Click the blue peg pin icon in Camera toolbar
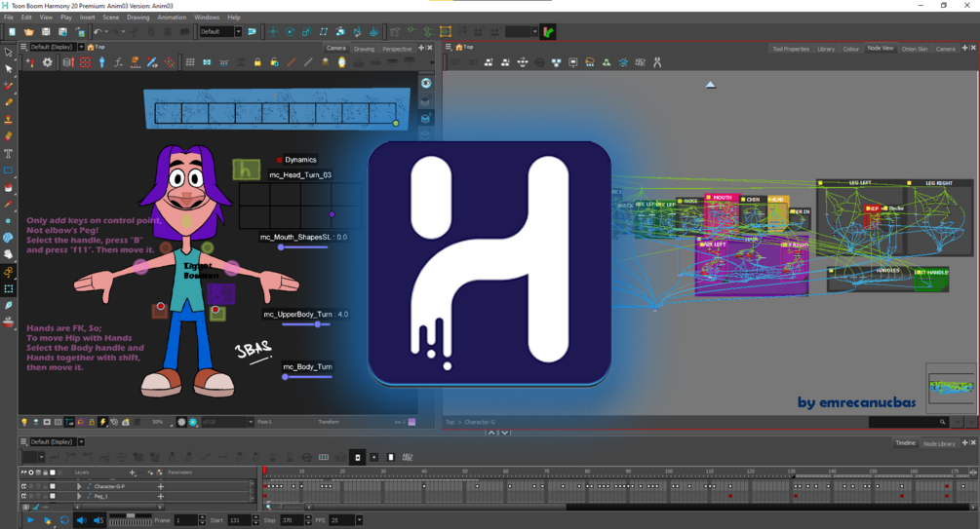Screen dimensions: 980x529 [101, 62]
